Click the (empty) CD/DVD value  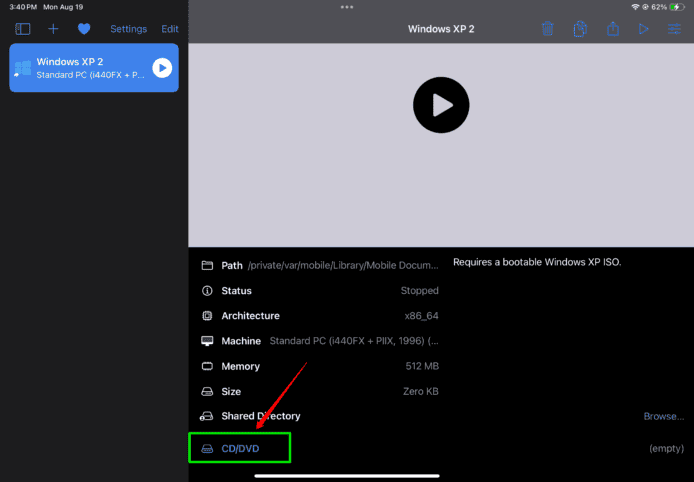click(665, 449)
